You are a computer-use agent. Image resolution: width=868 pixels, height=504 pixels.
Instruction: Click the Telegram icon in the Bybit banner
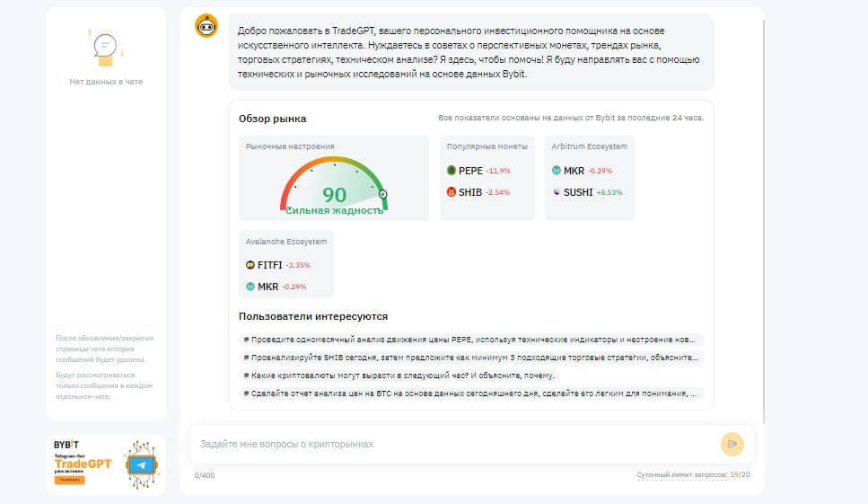(139, 465)
